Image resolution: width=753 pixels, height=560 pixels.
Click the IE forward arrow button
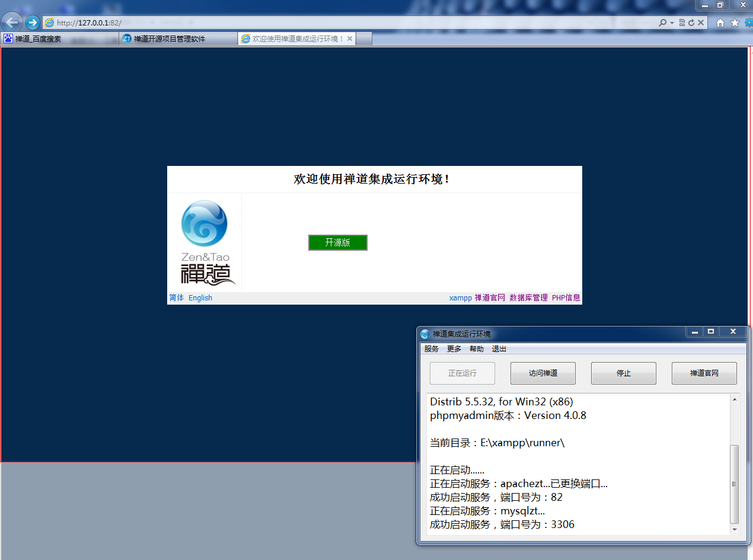pyautogui.click(x=32, y=23)
